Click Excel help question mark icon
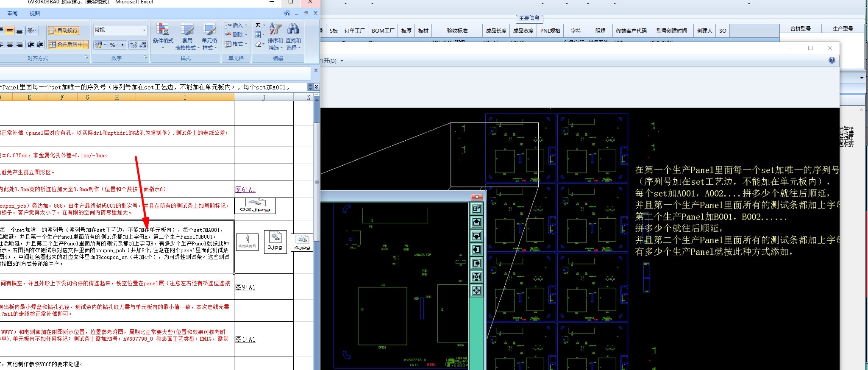Viewport: 868px width, 370px height. 287,14
